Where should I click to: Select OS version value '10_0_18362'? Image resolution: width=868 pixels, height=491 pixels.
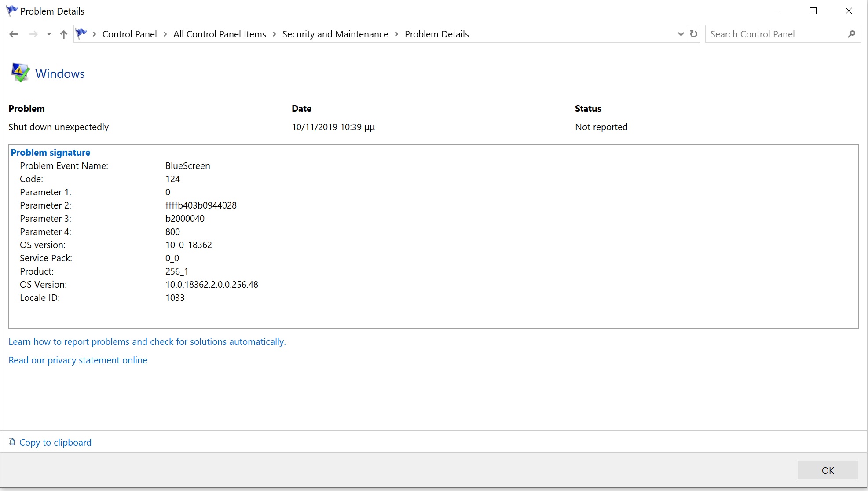pyautogui.click(x=189, y=245)
